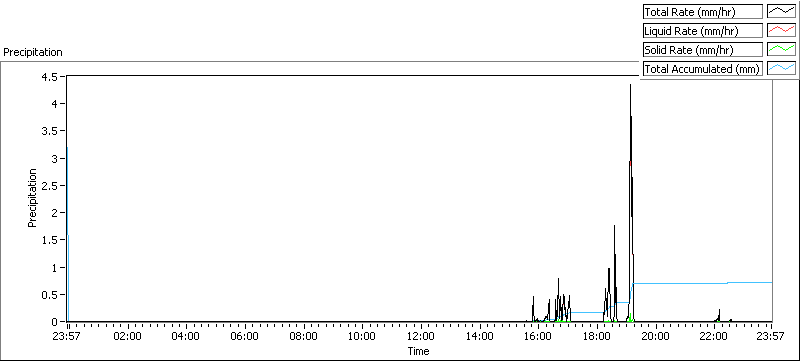Click the Liquid Rate (mm/hr) legend label
This screenshot has width=800, height=361.
click(702, 31)
